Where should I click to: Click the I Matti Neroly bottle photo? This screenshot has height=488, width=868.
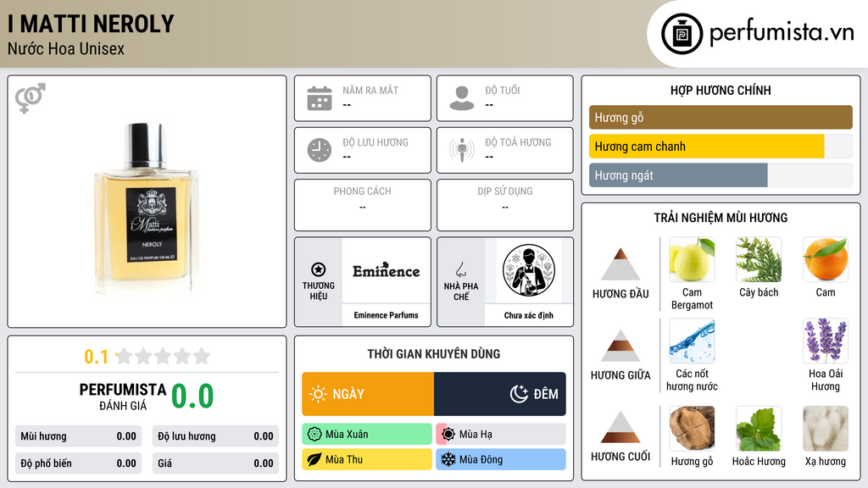click(146, 208)
